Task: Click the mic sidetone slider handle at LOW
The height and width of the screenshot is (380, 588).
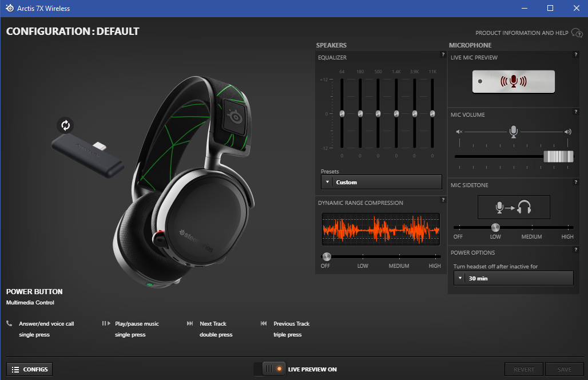Action: point(495,227)
